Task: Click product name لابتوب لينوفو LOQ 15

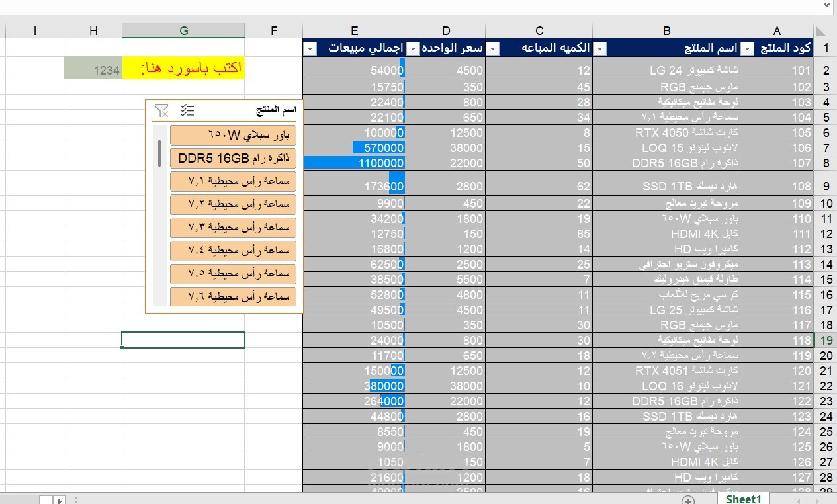Action: coord(666,147)
